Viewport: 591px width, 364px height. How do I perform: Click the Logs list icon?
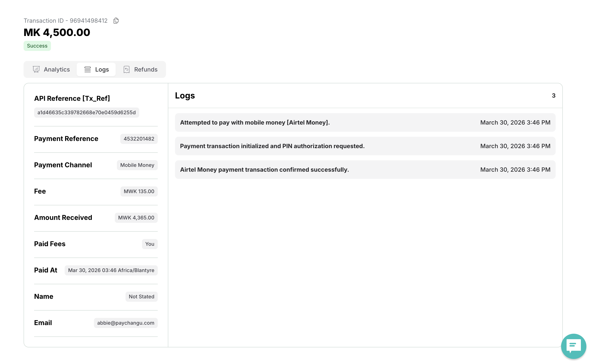pyautogui.click(x=87, y=69)
